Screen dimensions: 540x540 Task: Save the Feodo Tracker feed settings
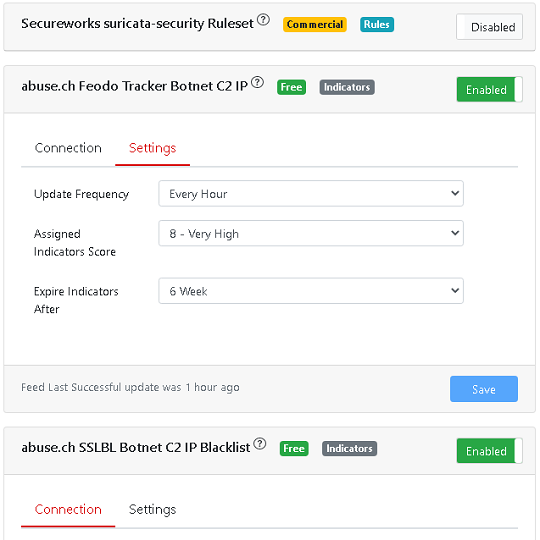(484, 389)
